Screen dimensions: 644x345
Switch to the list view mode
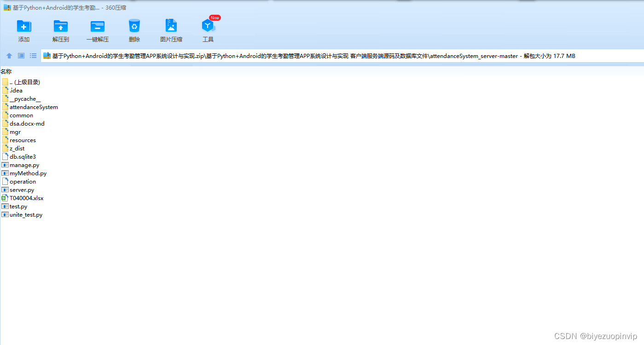coord(33,56)
